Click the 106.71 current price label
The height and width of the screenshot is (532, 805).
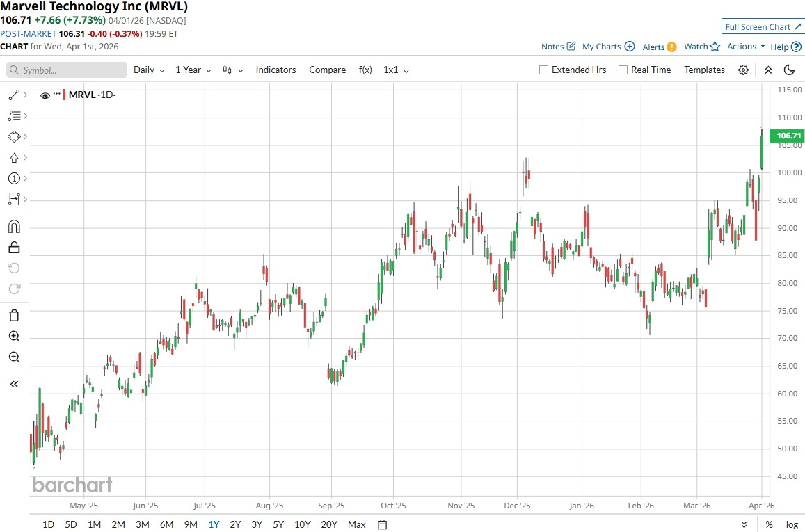click(788, 136)
